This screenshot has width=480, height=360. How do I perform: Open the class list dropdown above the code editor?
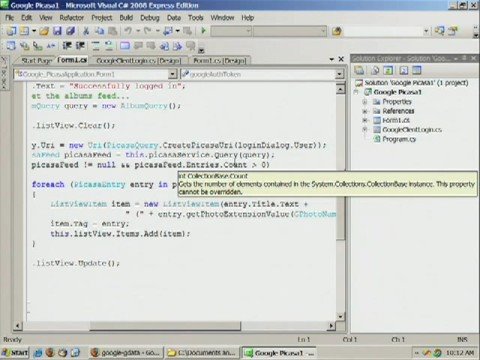click(172, 74)
